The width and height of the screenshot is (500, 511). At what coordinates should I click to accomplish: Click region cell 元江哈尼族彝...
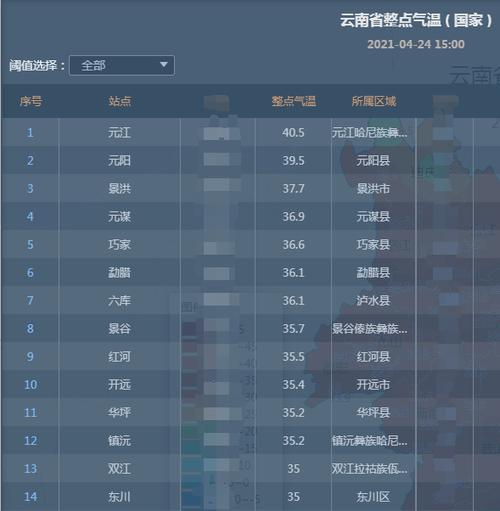click(369, 133)
